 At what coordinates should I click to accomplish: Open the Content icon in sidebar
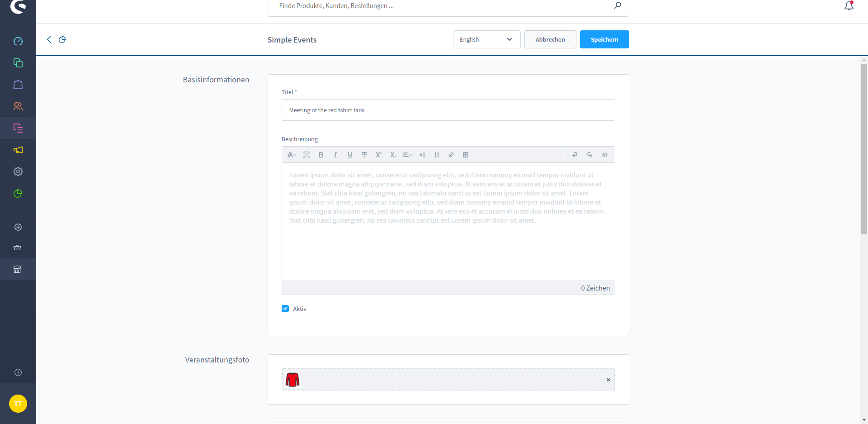pos(18,128)
